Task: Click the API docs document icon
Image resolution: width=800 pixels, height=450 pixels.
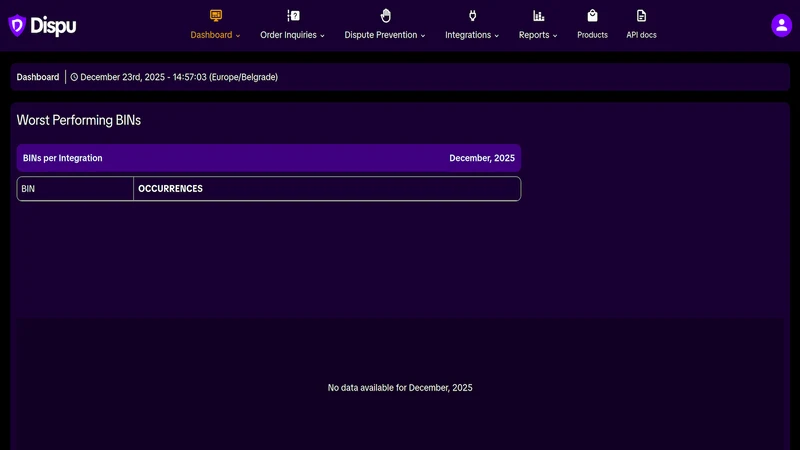Action: pos(641,16)
